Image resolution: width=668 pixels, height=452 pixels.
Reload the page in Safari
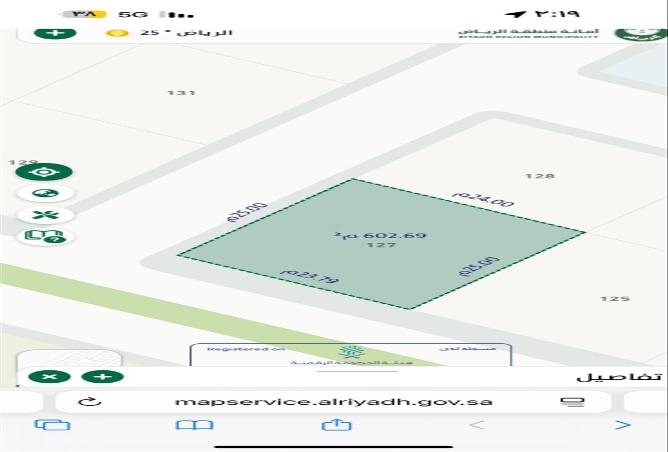click(90, 402)
